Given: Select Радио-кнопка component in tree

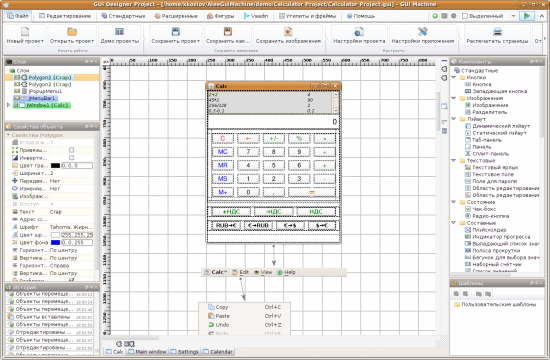Looking at the screenshot, I should (490, 216).
